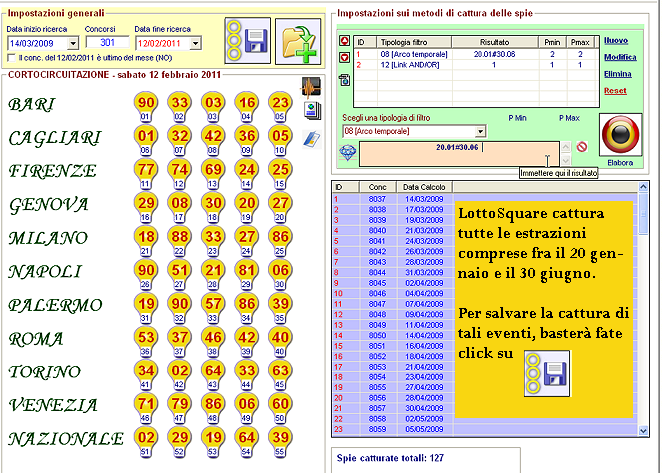Click the save capture floppy disk icon

(247, 41)
